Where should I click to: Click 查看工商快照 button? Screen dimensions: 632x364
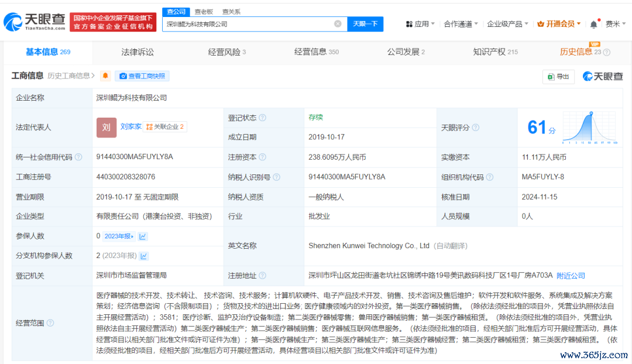click(x=142, y=75)
